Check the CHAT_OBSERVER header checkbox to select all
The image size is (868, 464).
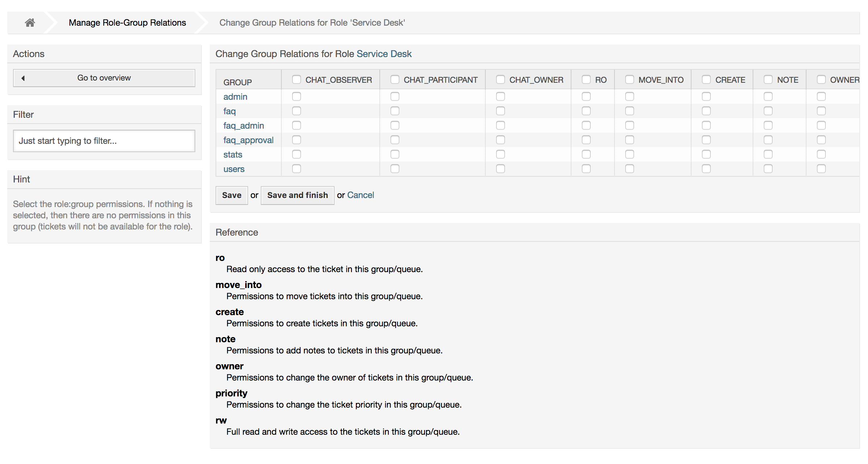[x=297, y=79]
